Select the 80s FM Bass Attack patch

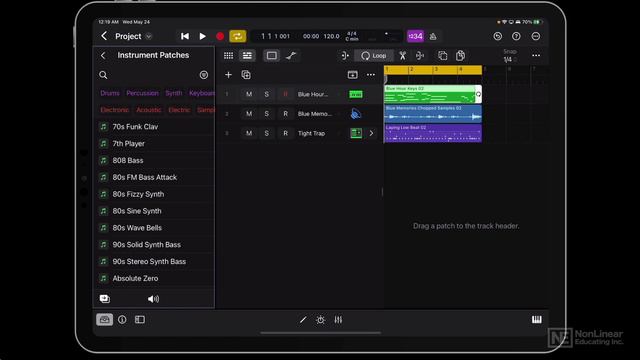tap(153, 177)
